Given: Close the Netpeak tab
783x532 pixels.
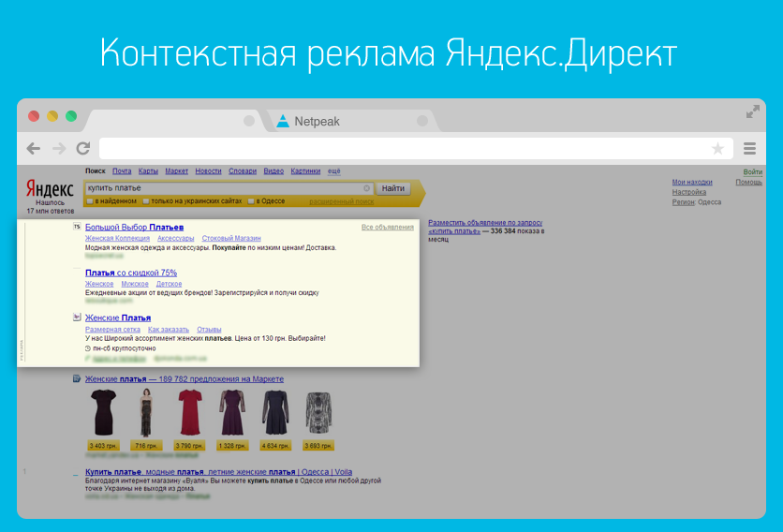Looking at the screenshot, I should tap(422, 121).
